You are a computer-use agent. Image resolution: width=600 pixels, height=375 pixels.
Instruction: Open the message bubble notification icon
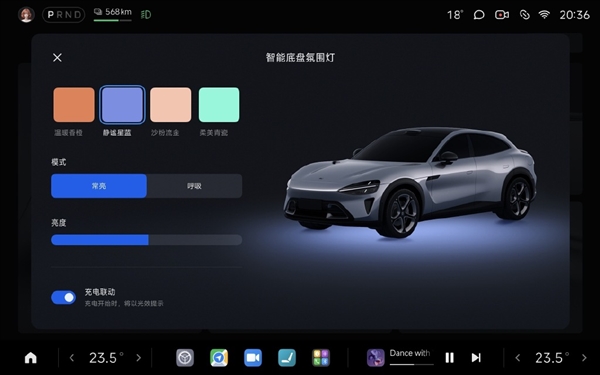coord(479,15)
